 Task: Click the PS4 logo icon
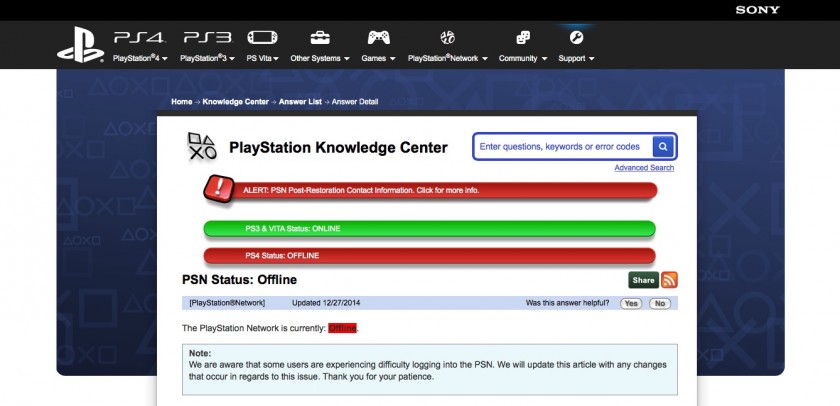[139, 37]
